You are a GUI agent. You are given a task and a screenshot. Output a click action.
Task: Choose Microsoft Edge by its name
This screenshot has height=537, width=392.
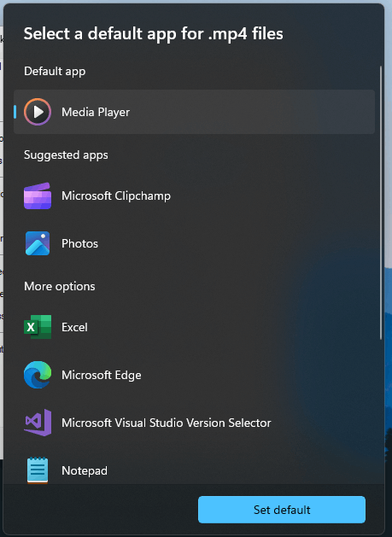(102, 375)
